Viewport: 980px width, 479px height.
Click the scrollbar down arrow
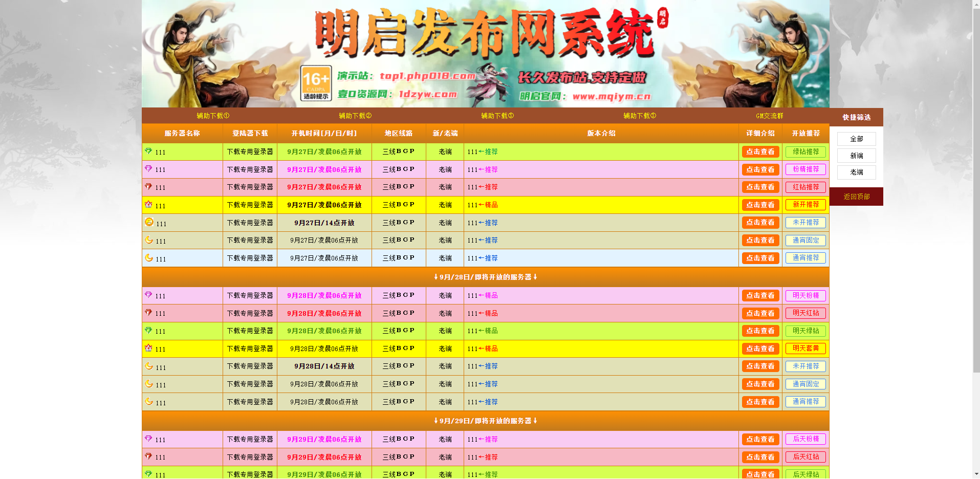pyautogui.click(x=976, y=474)
